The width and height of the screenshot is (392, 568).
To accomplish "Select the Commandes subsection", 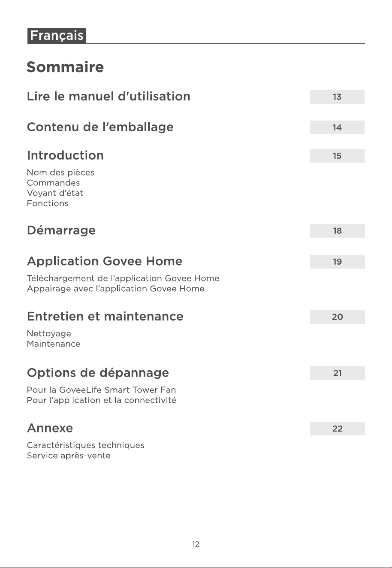I will (x=53, y=183).
